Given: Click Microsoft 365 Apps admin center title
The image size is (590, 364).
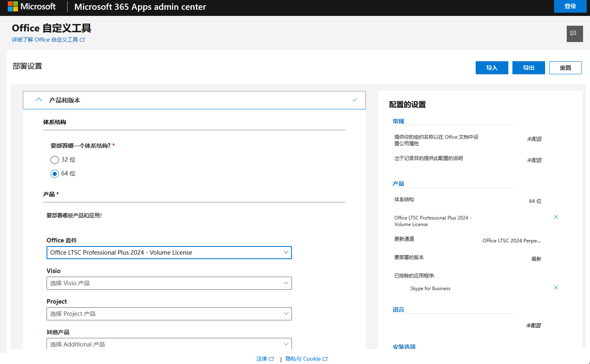Looking at the screenshot, I should pos(140,7).
